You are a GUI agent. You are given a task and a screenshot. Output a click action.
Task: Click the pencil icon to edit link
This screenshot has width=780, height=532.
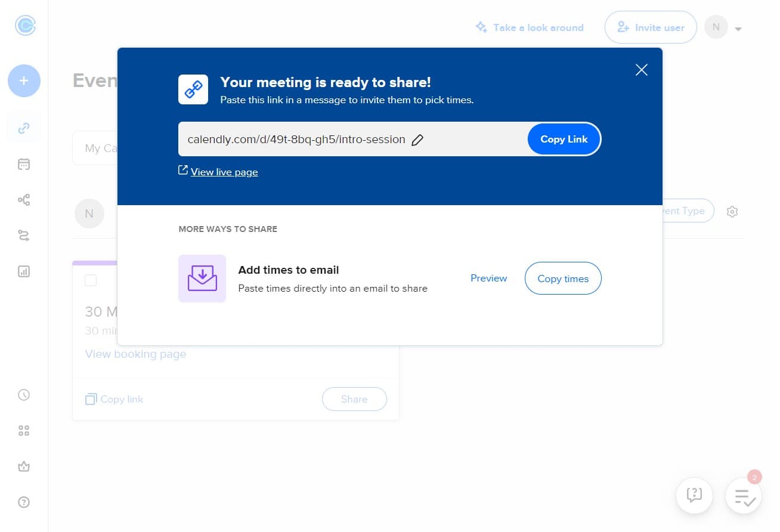[x=417, y=140]
